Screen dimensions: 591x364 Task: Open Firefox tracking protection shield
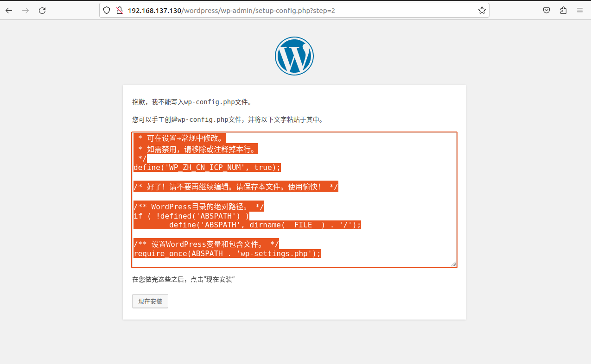[107, 10]
